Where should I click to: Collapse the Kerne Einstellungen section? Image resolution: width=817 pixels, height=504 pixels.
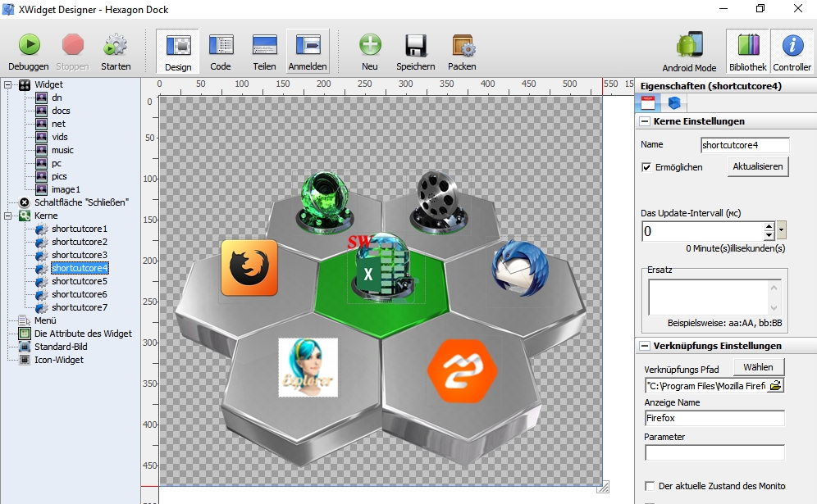pyautogui.click(x=645, y=121)
